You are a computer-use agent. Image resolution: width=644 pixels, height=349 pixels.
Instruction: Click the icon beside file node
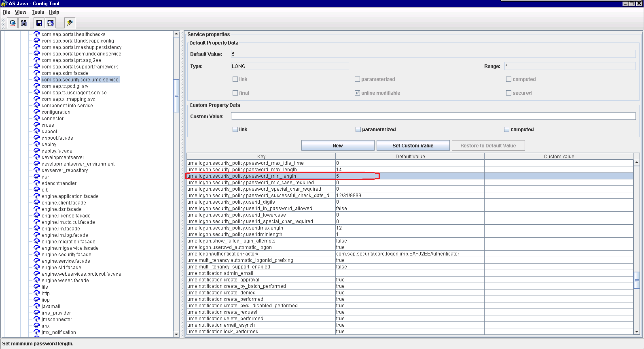click(x=37, y=287)
